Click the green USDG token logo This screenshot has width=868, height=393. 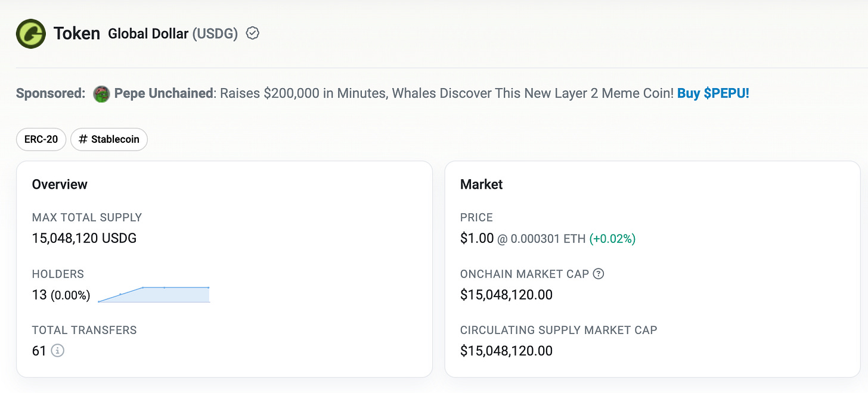click(30, 33)
